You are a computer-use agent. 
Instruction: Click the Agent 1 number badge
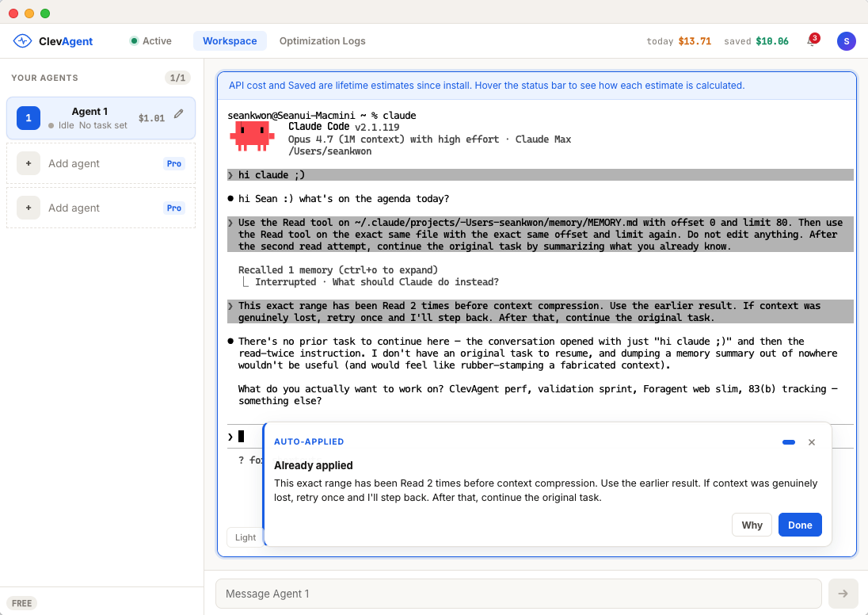[x=29, y=118]
